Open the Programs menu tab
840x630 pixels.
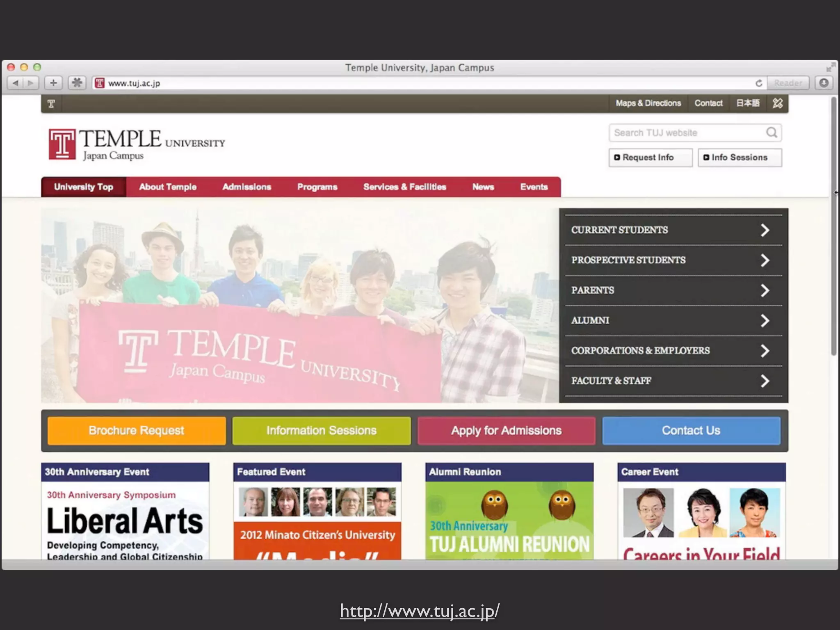(317, 187)
